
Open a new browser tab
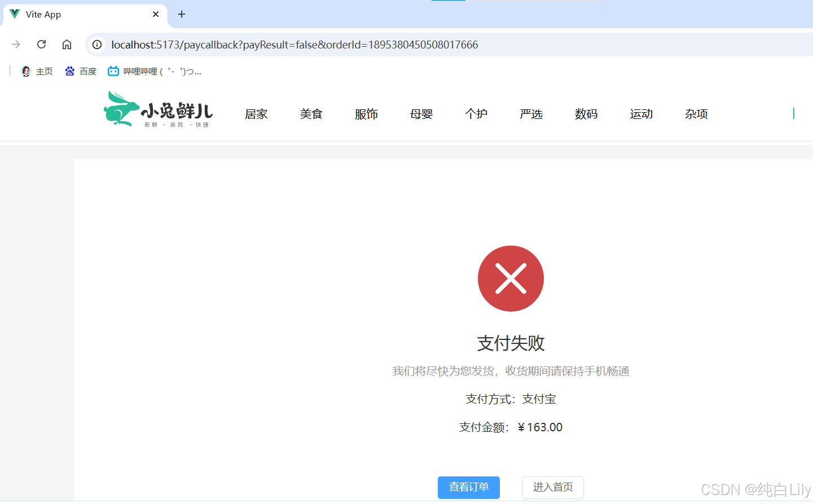tap(181, 14)
